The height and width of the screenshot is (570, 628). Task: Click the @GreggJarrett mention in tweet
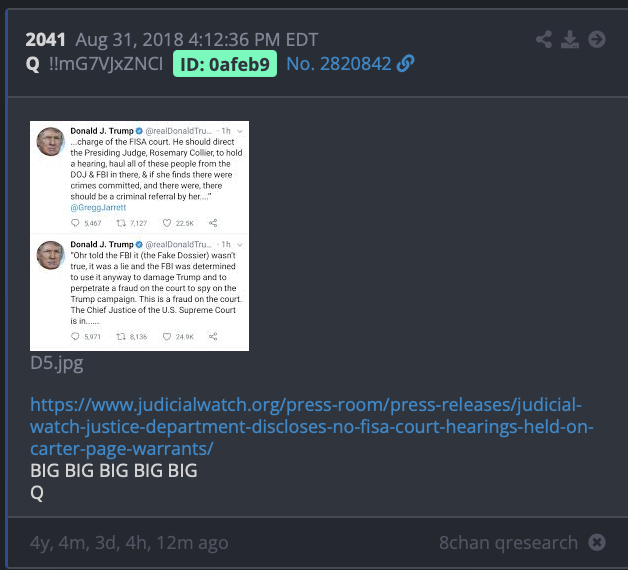pyautogui.click(x=98, y=207)
